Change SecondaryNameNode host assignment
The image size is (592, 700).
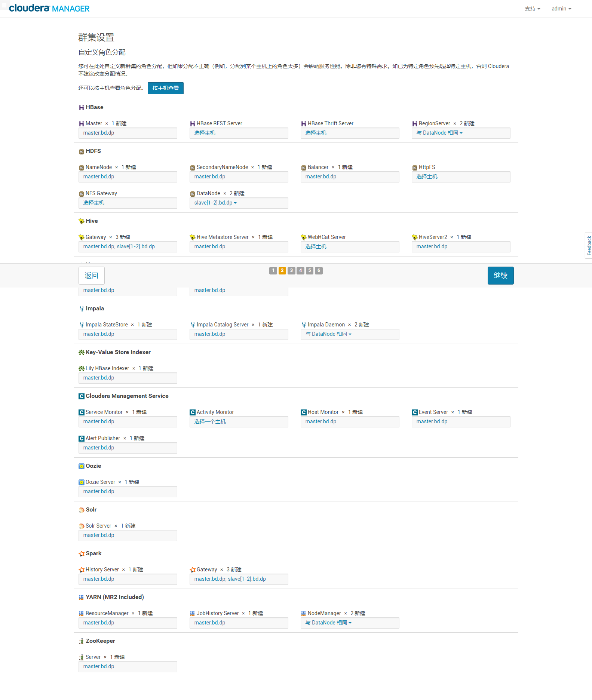[x=239, y=177]
